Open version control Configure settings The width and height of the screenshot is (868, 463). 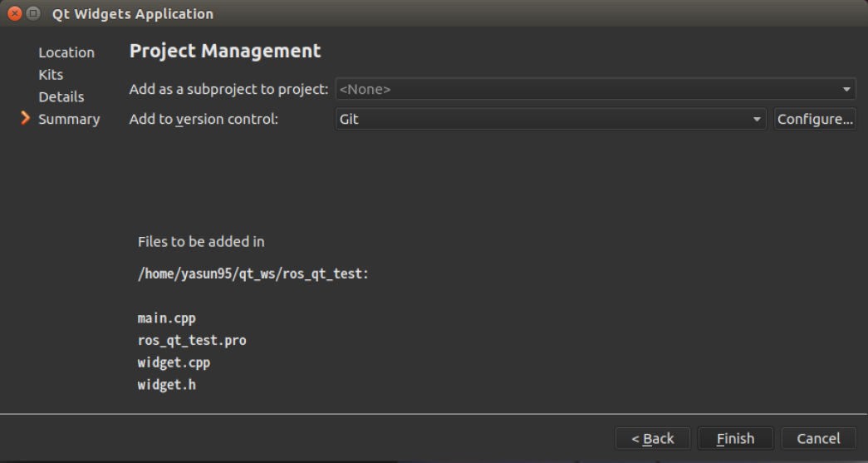pos(815,119)
